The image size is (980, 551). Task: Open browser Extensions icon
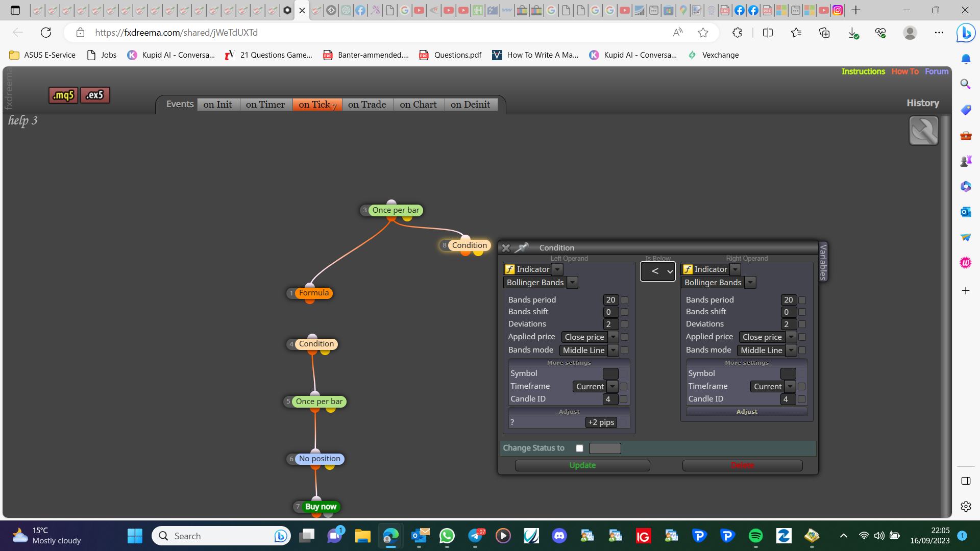click(737, 33)
